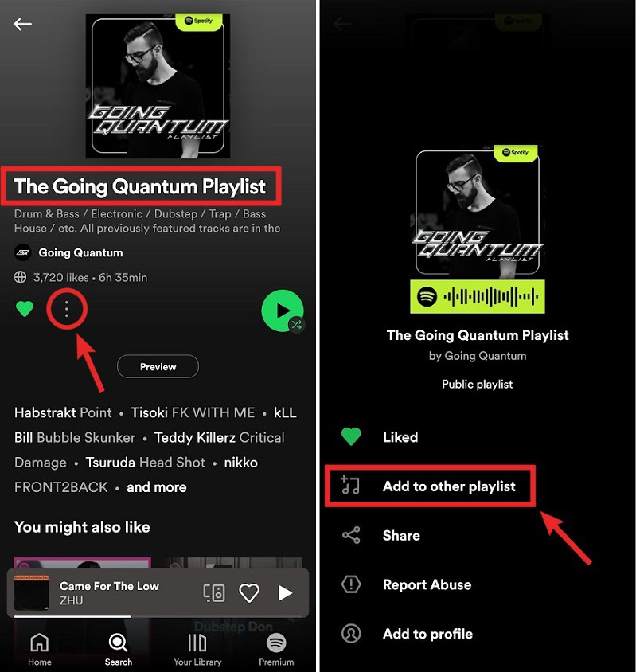Viewport: 636px width, 672px height.
Task: Open the Premium tab
Action: coord(276,649)
